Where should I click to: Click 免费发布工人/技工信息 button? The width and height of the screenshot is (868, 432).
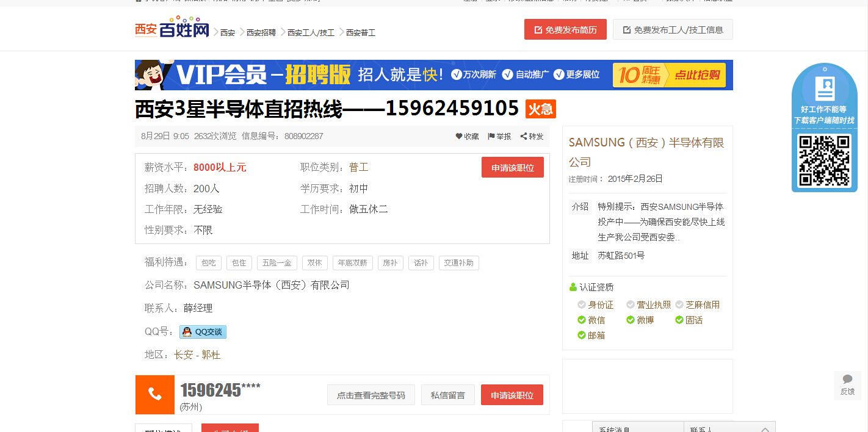(x=673, y=29)
